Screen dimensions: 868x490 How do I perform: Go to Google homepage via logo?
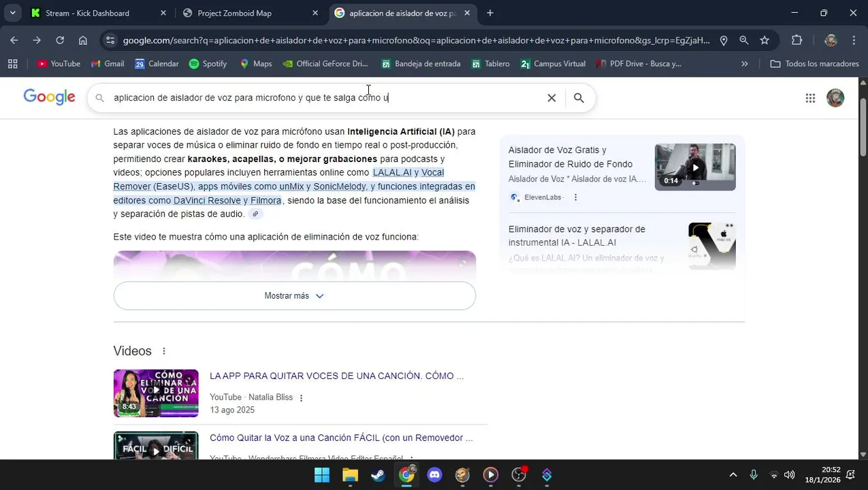[49, 97]
